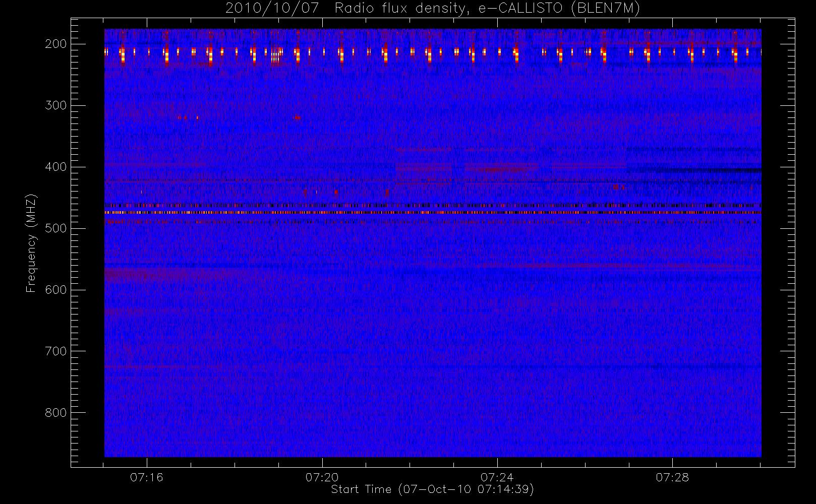Viewport: 816px width, 504px height.
Task: Click the plot title '2010/10/07 Radio flux density'
Action: (x=433, y=9)
